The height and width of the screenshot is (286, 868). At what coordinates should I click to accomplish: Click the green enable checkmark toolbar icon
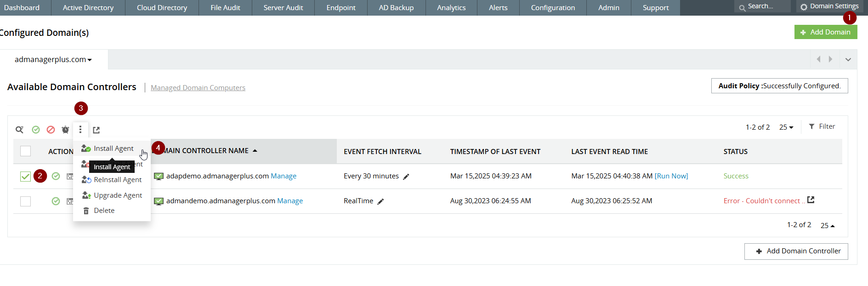(36, 130)
